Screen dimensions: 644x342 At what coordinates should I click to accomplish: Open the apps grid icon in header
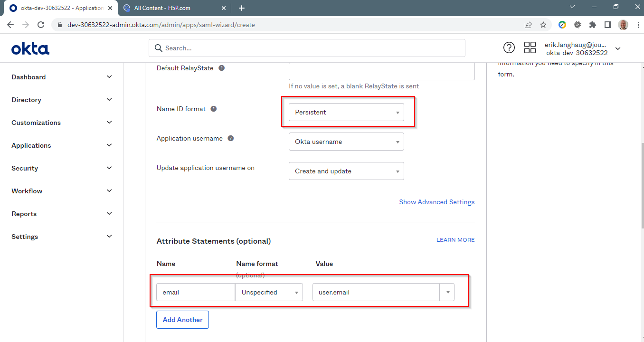pyautogui.click(x=530, y=47)
